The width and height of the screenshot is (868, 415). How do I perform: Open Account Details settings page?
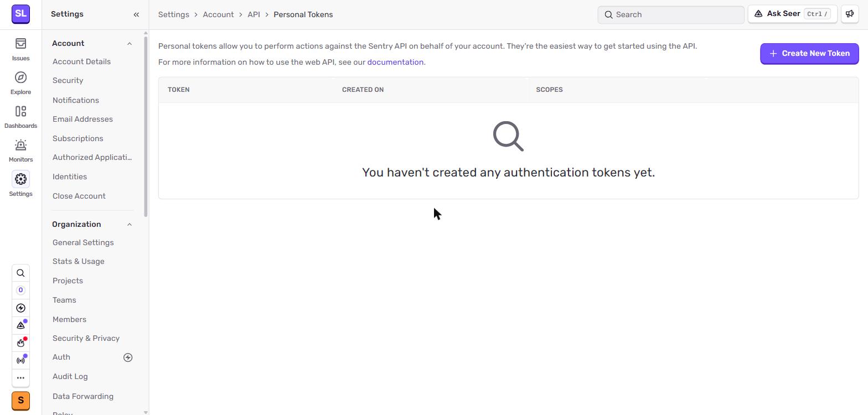point(81,61)
